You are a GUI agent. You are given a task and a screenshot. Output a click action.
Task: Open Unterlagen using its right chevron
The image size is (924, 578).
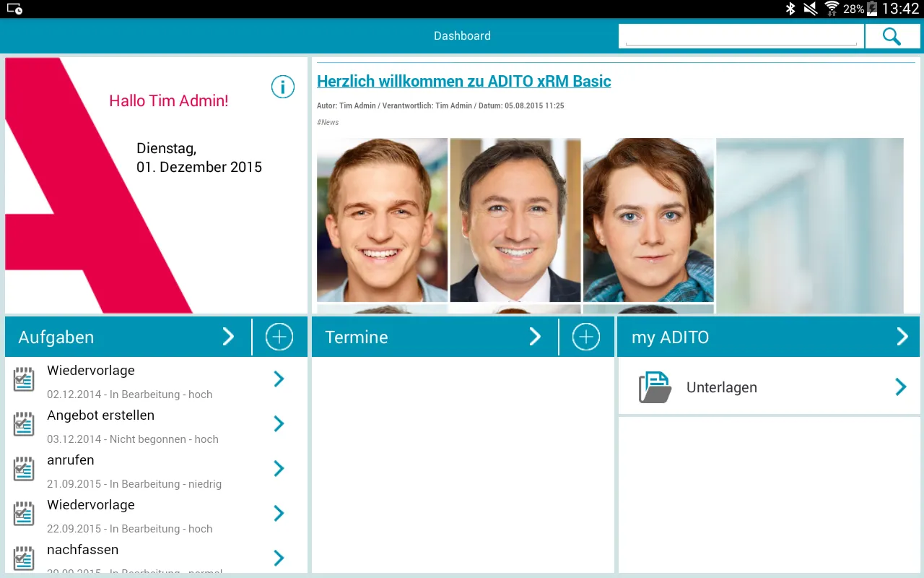pos(901,387)
